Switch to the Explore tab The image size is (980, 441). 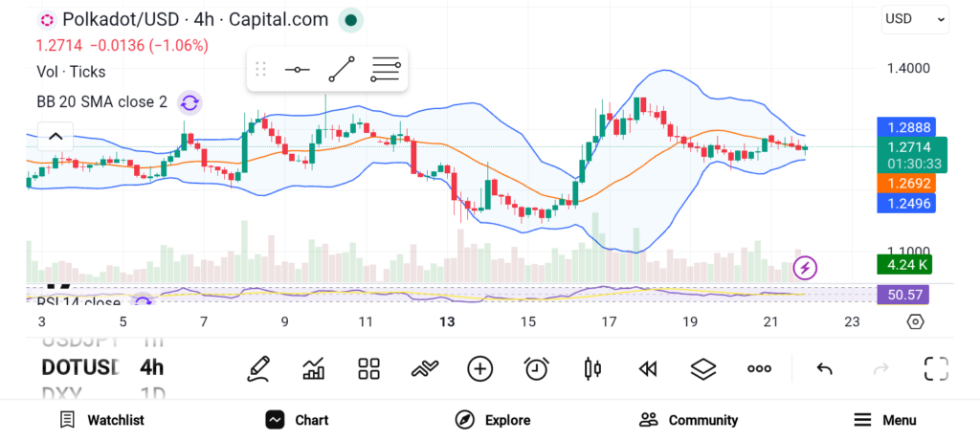tap(493, 420)
